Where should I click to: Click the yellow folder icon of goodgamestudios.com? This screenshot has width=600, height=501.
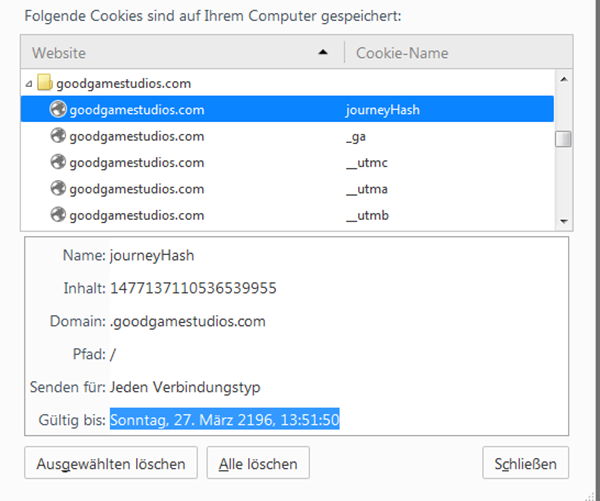click(44, 82)
